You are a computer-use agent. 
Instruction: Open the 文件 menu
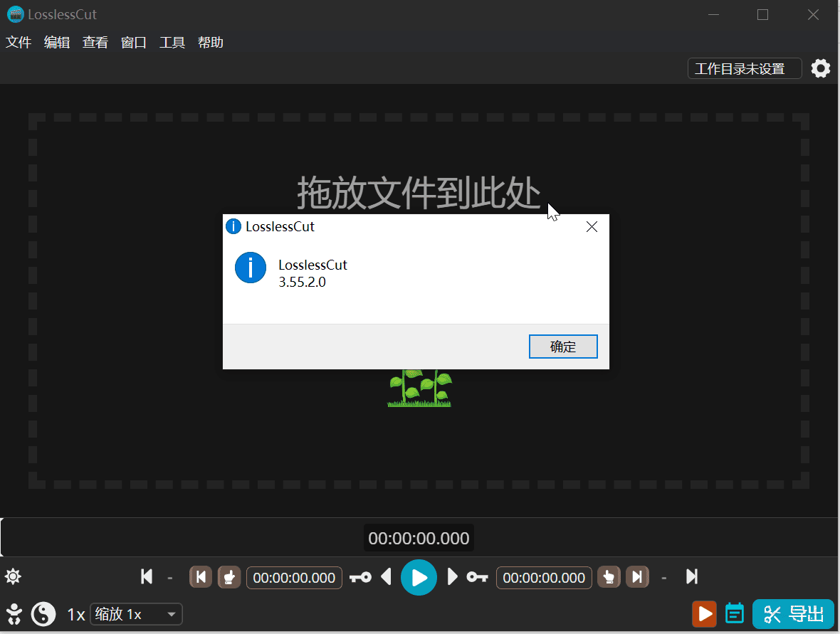(x=19, y=43)
